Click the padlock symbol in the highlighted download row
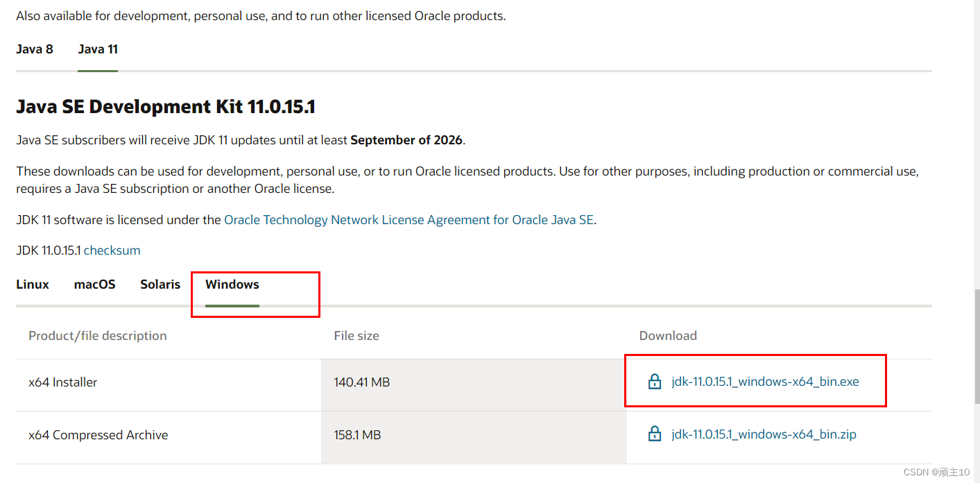 (655, 381)
